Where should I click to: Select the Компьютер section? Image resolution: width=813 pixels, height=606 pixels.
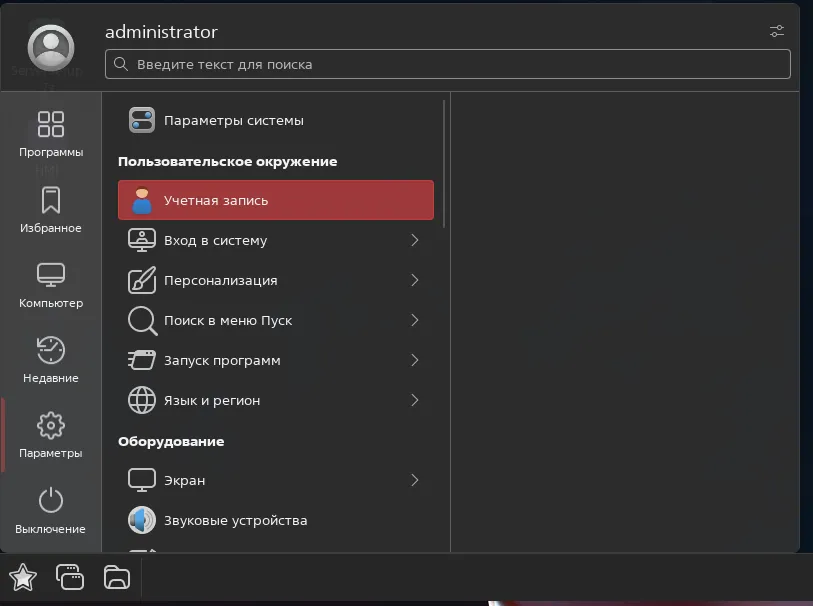pyautogui.click(x=51, y=285)
